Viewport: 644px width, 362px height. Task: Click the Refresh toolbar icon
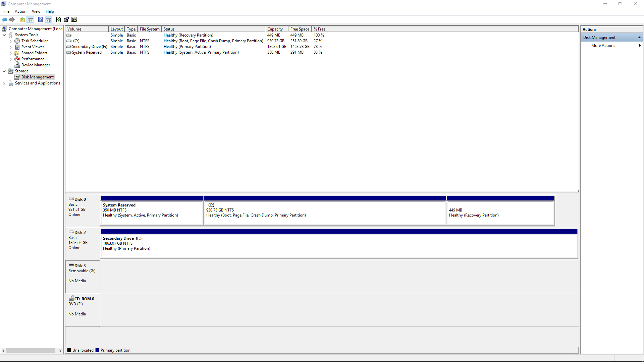coord(58,19)
